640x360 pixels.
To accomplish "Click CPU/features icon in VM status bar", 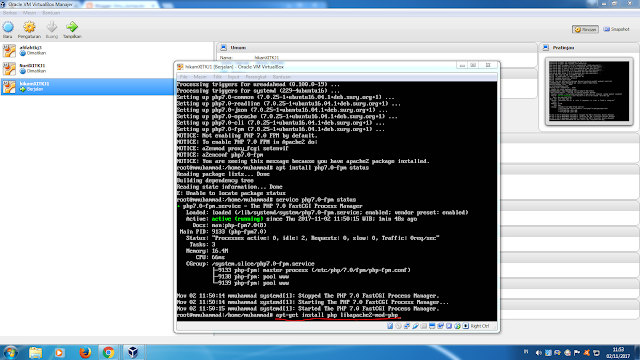I will [x=449, y=326].
